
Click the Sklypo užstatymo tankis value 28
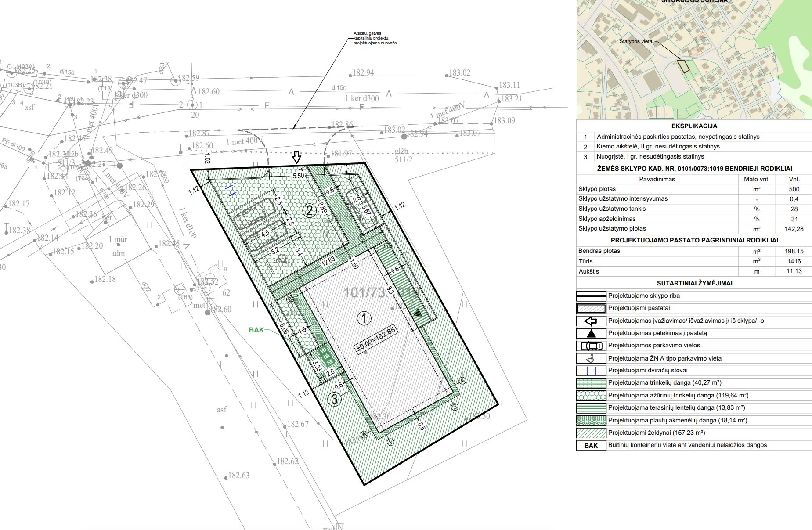[794, 209]
